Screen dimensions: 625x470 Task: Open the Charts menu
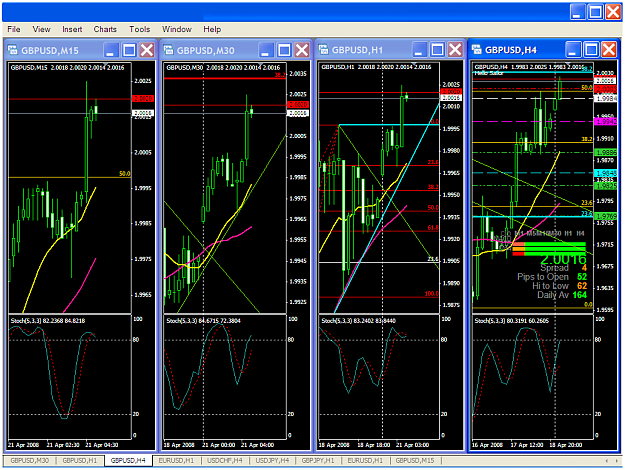(x=105, y=29)
